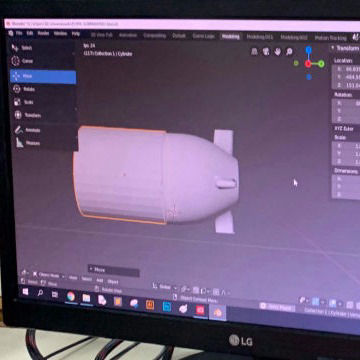Image resolution: width=360 pixels, height=360 pixels.
Task: Collapse the Transform panel header
Action: click(x=345, y=48)
